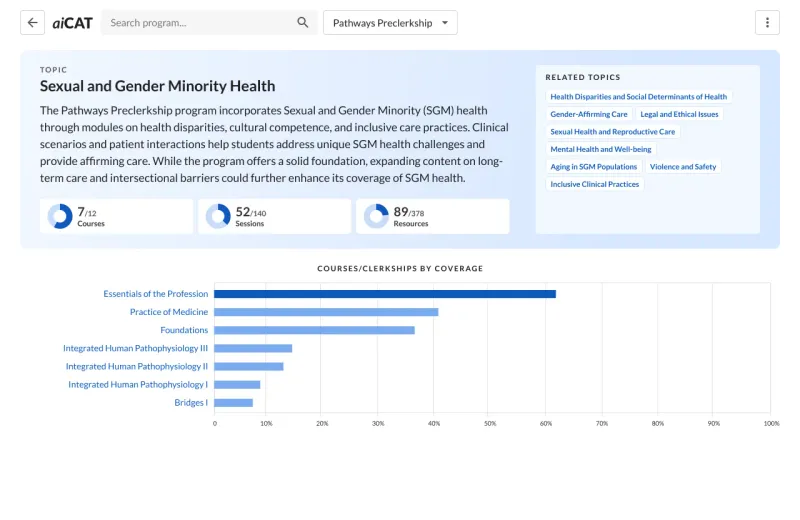This screenshot has width=800, height=520.
Task: Select the Gender-Affirming Care topic tag
Action: (589, 114)
